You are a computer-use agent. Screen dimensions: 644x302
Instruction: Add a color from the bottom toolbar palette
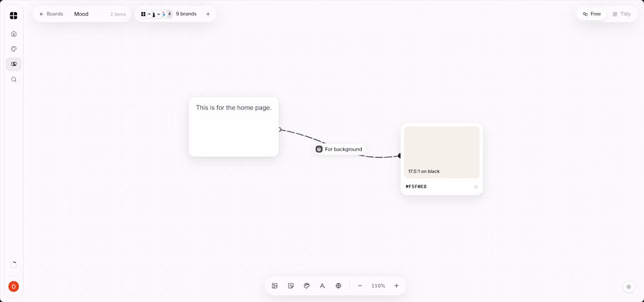pos(306,286)
